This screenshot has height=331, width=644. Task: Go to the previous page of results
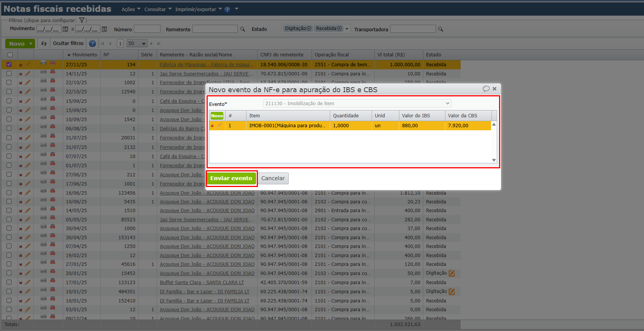pyautogui.click(x=110, y=43)
